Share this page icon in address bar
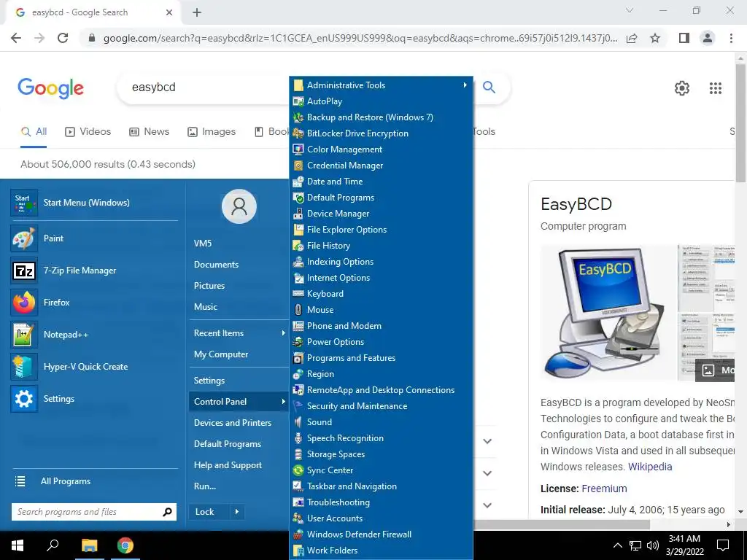 tap(632, 38)
